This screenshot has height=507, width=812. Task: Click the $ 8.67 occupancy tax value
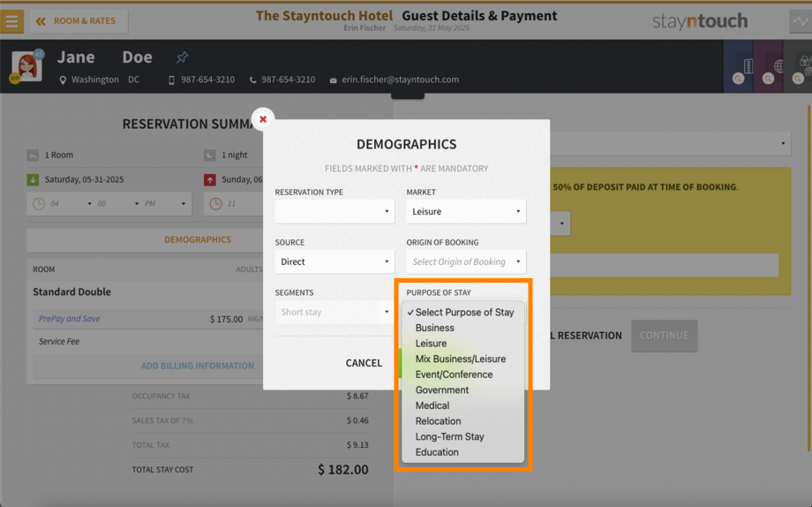click(357, 396)
